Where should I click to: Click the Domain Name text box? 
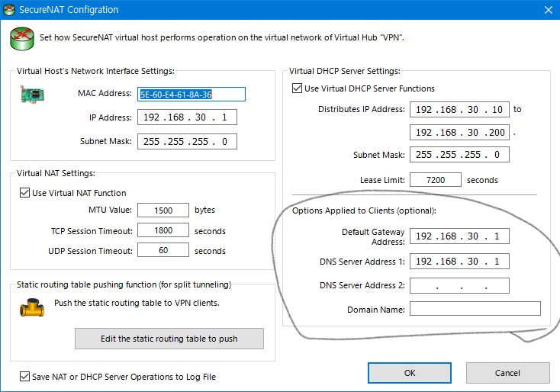tap(475, 308)
